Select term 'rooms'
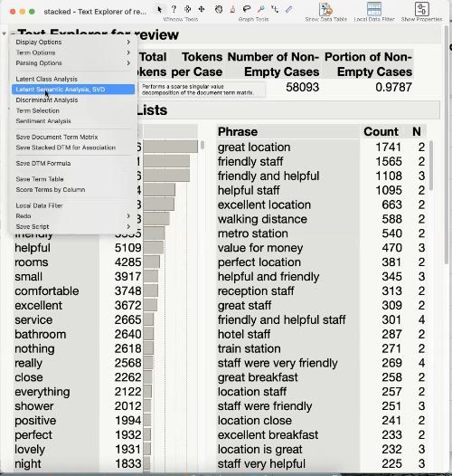Viewport: 452px width, 476px height. 32,262
